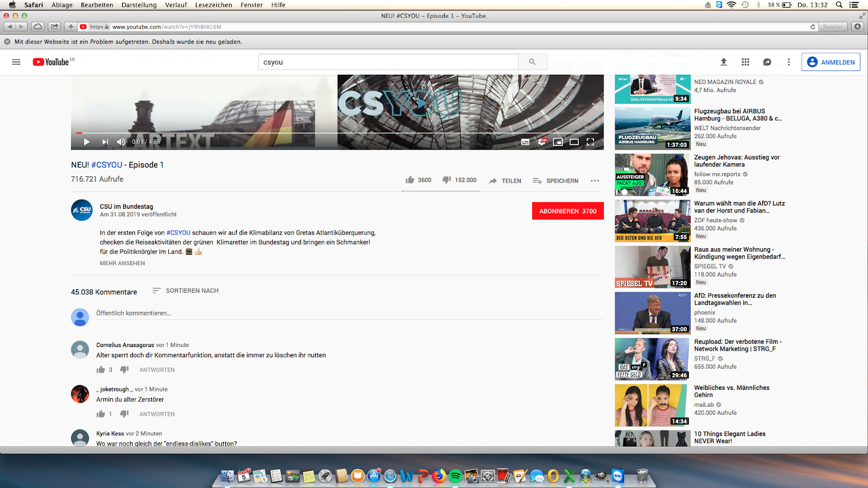The height and width of the screenshot is (488, 868).
Task: Reply to the _joketrough_ comment
Action: tap(157, 414)
